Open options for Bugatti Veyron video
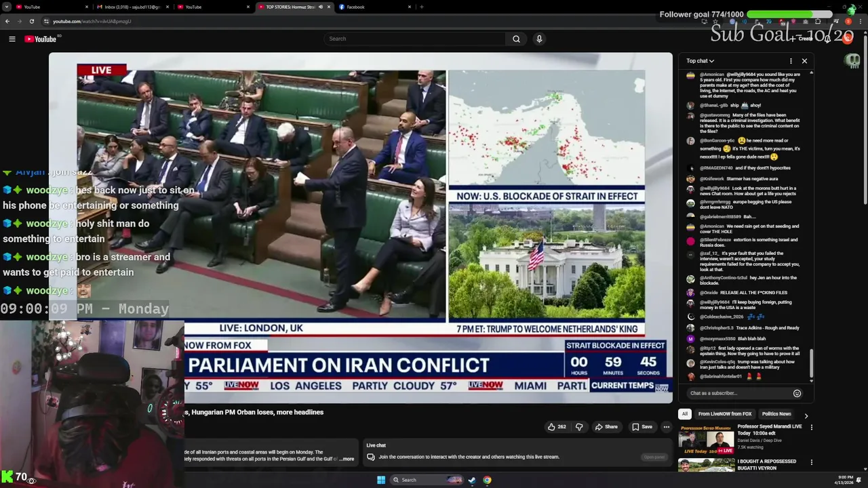 pos(811,462)
